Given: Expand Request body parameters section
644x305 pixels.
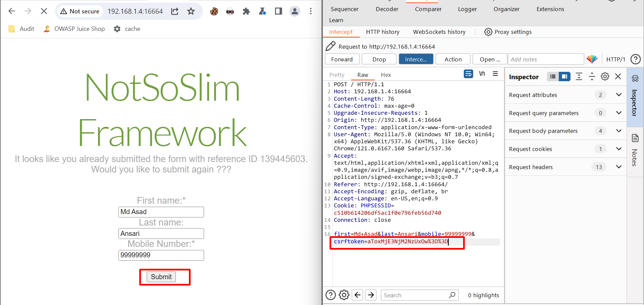Looking at the screenshot, I should point(618,131).
